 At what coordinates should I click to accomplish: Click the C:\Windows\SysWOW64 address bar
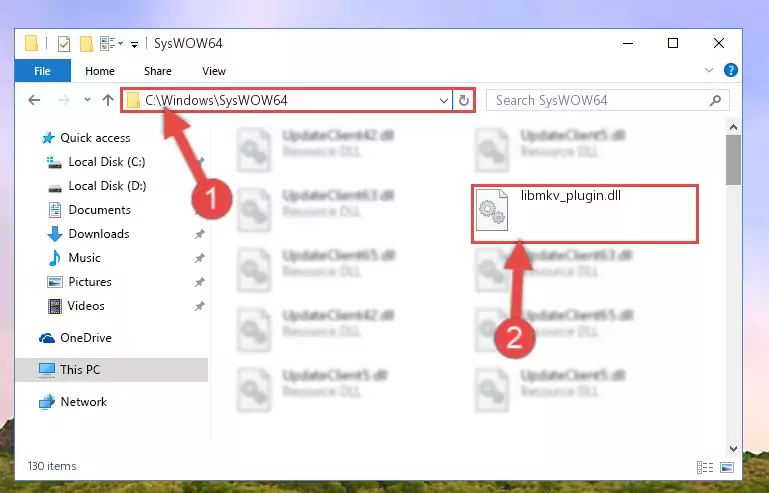[287, 101]
